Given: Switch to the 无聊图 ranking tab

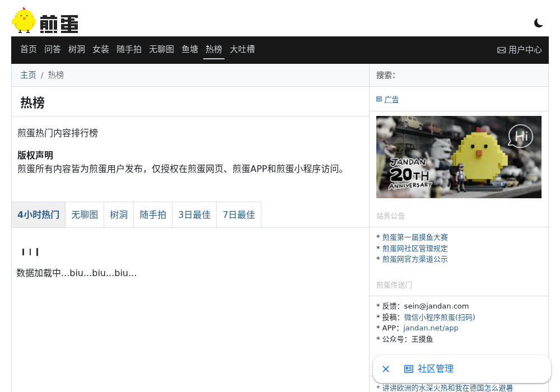Looking at the screenshot, I should 85,214.
